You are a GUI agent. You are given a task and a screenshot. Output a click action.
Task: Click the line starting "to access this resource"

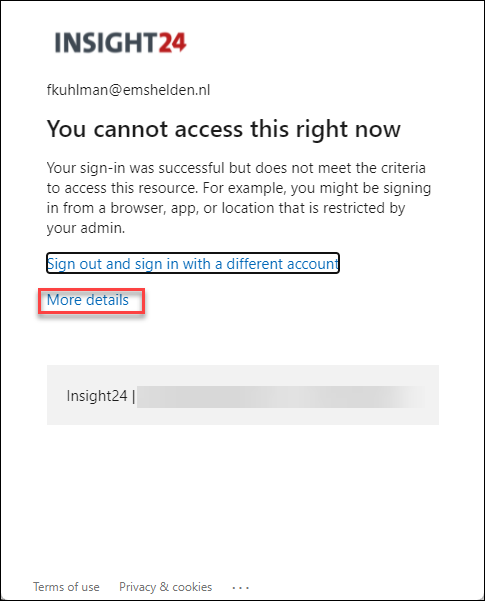(239, 188)
